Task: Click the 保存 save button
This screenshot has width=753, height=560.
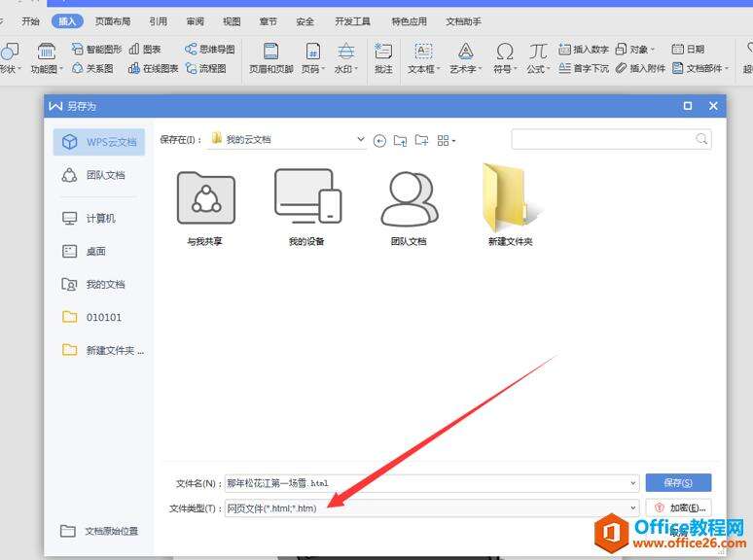Action: pyautogui.click(x=678, y=483)
